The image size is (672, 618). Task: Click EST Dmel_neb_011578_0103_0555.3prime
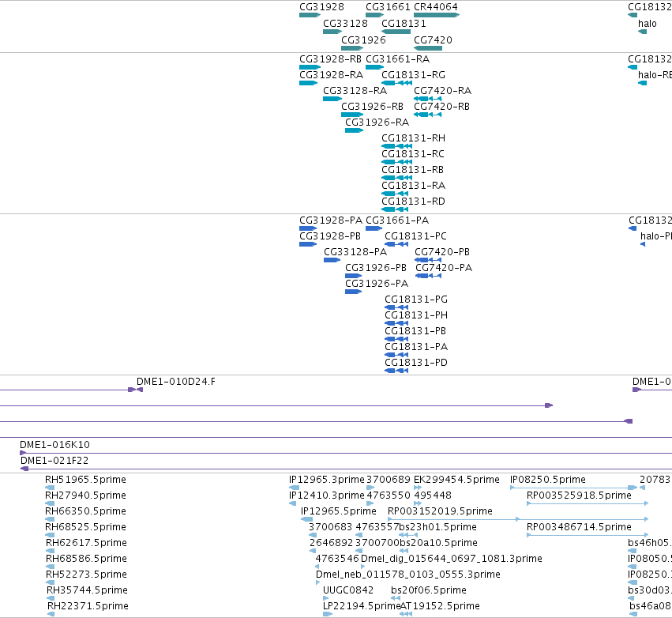coord(318,582)
